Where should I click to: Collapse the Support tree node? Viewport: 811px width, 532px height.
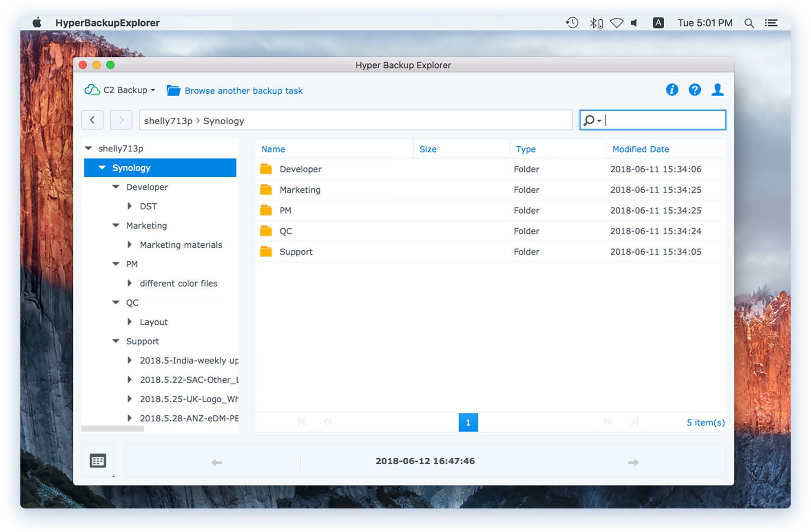tap(116, 341)
